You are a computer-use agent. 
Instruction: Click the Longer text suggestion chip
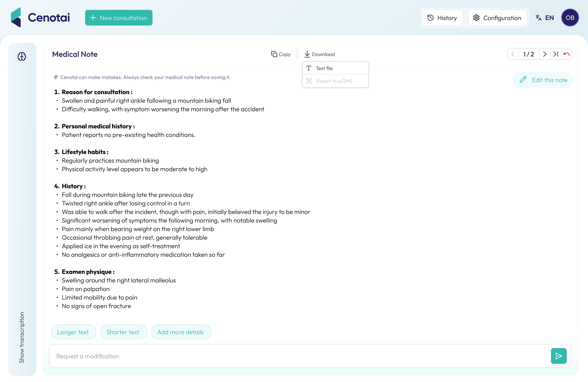pyautogui.click(x=73, y=332)
